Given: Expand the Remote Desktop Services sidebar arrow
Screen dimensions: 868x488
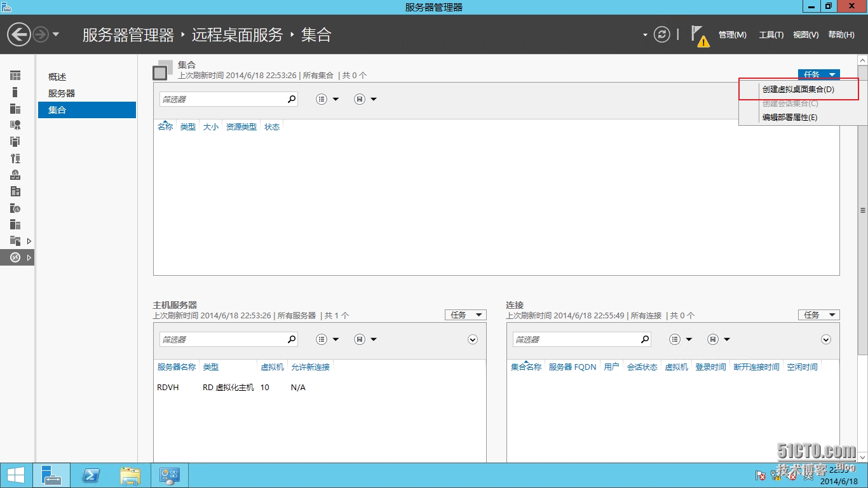Looking at the screenshot, I should click(29, 257).
